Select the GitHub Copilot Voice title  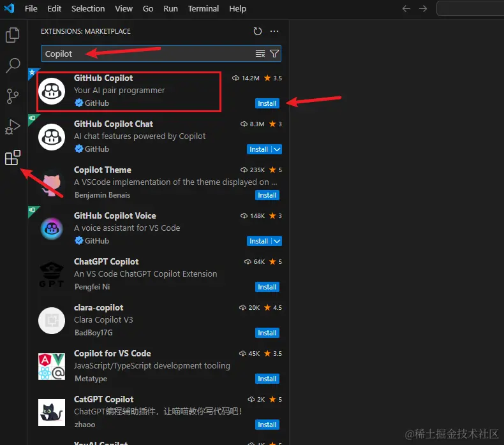click(x=115, y=216)
